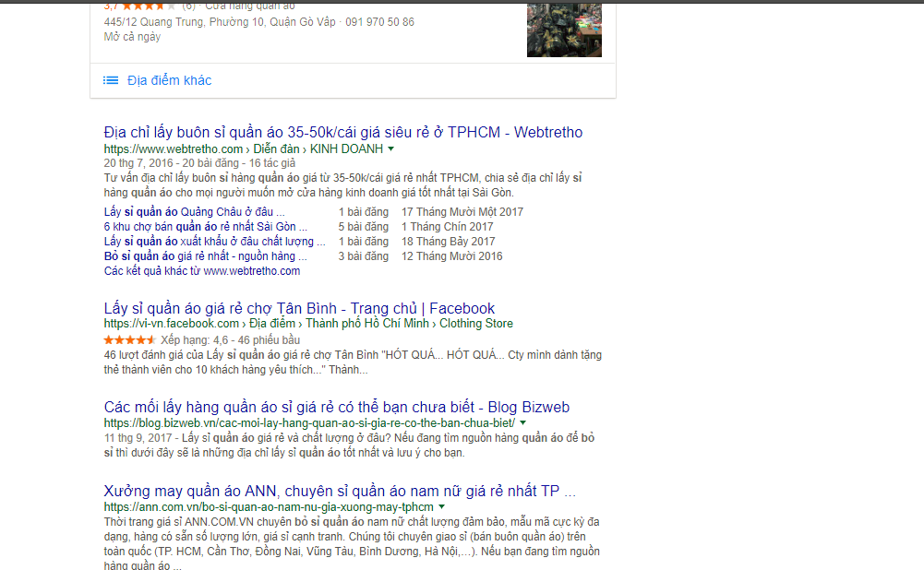Image resolution: width=924 pixels, height=570 pixels.
Task: Click the list icon beside Địa điểm khác
Action: 111,80
